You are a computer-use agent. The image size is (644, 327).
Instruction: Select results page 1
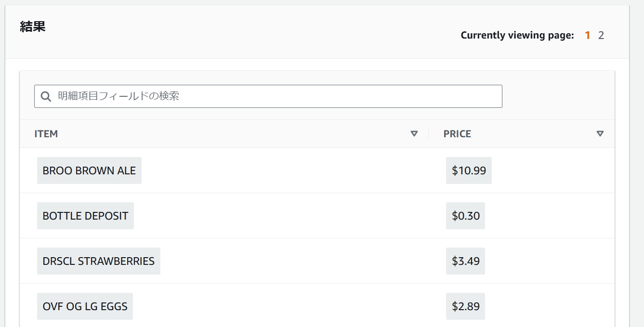588,35
